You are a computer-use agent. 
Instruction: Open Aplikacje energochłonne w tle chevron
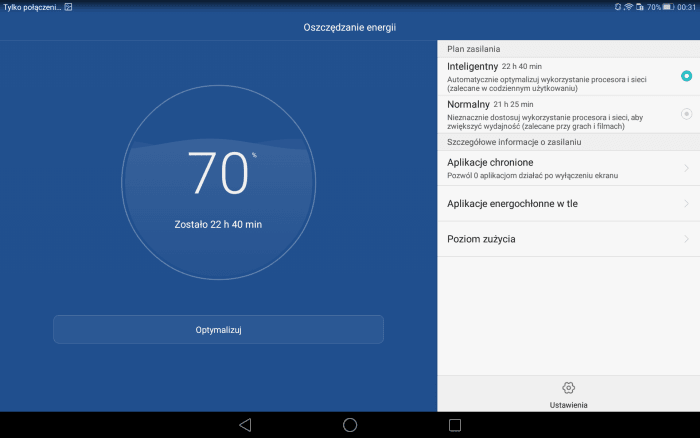pyautogui.click(x=686, y=203)
